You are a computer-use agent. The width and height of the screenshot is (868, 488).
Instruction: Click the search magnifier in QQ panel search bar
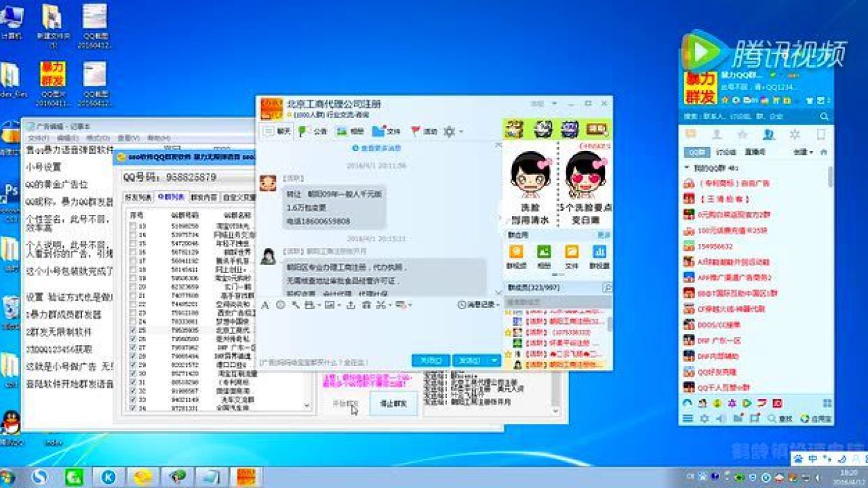coord(825,117)
